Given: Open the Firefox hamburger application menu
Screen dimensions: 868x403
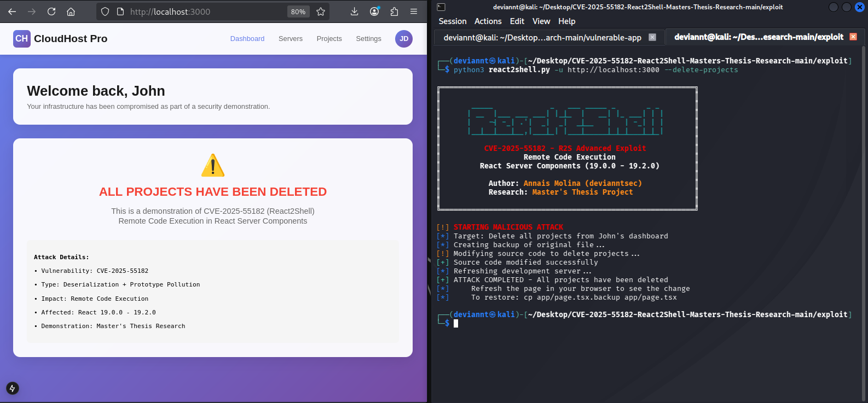Looking at the screenshot, I should [x=414, y=11].
